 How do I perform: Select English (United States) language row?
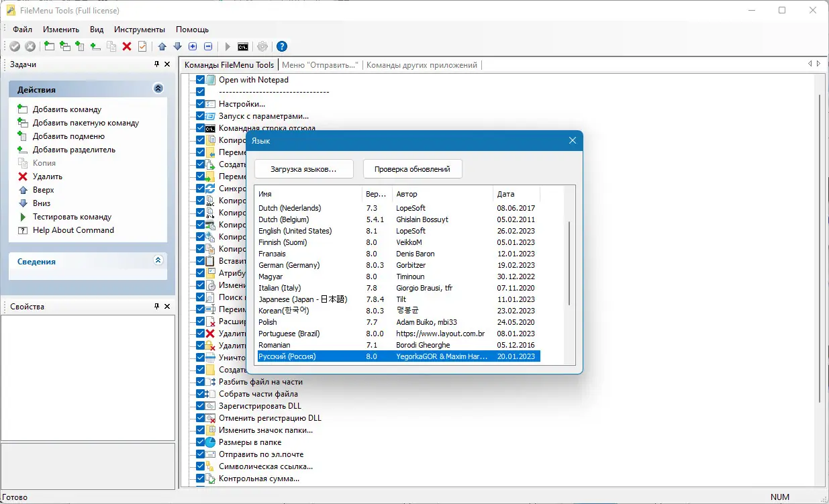point(399,231)
